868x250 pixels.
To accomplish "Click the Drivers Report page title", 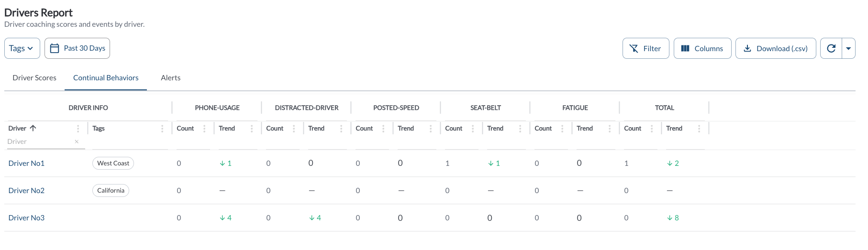I will [38, 12].
